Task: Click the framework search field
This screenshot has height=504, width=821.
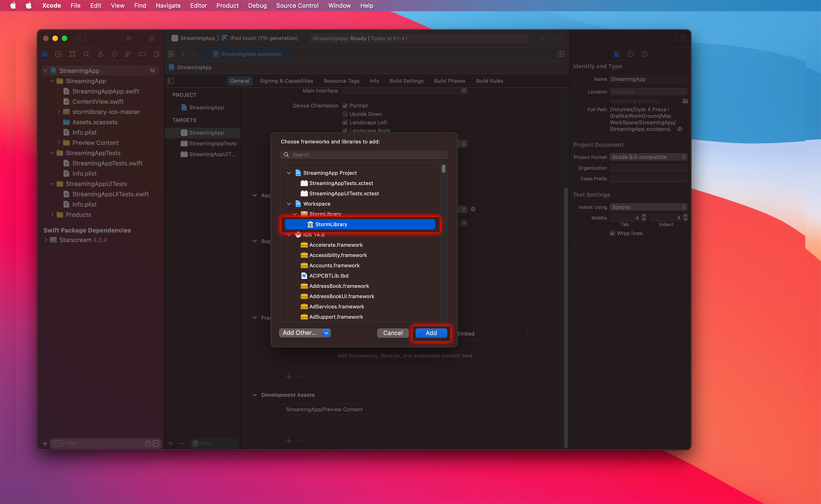Action: click(x=364, y=155)
